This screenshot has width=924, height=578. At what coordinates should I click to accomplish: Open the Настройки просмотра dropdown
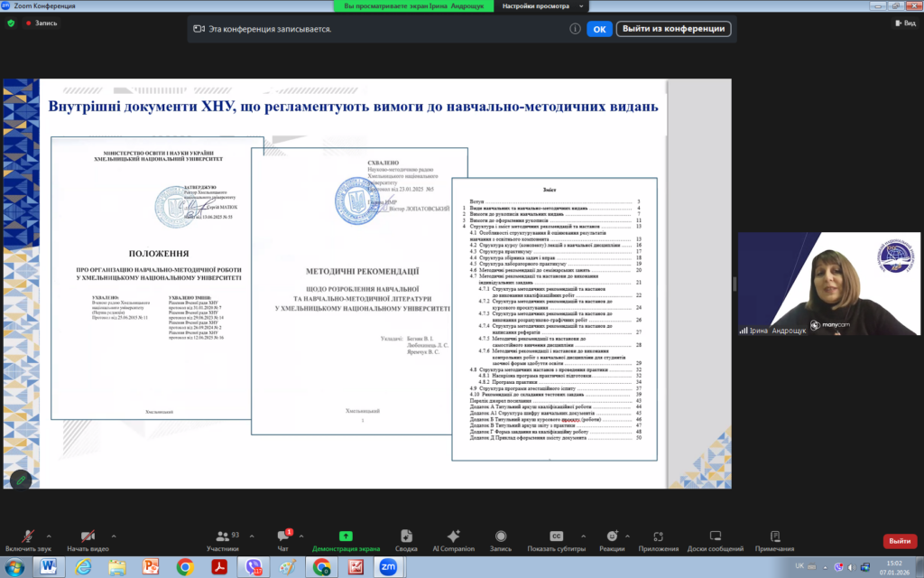538,6
